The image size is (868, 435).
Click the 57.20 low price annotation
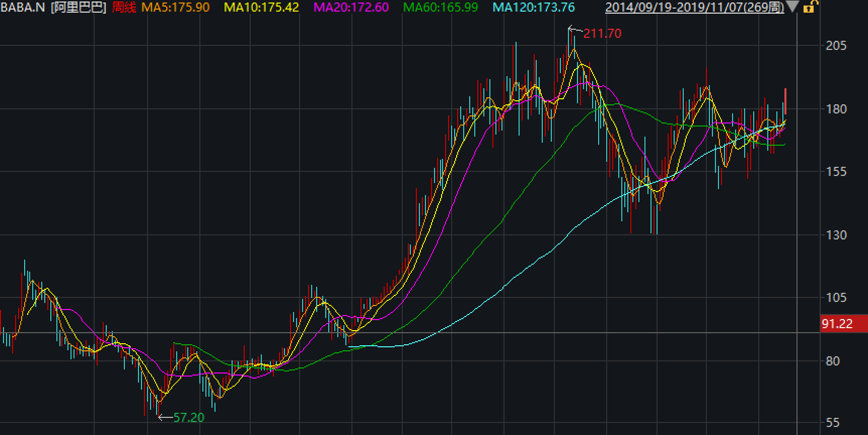coord(189,418)
